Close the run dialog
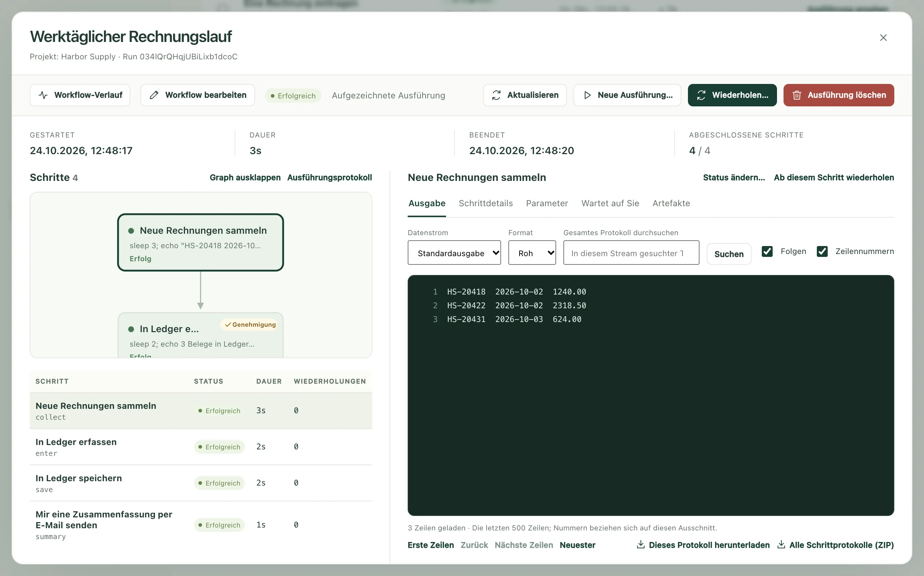This screenshot has height=576, width=924. click(x=883, y=38)
